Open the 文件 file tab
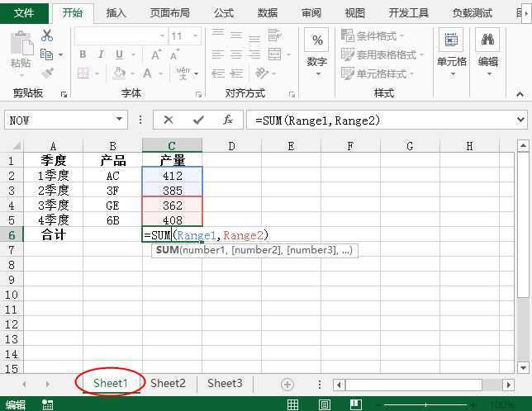The width and height of the screenshot is (532, 411). point(24,13)
